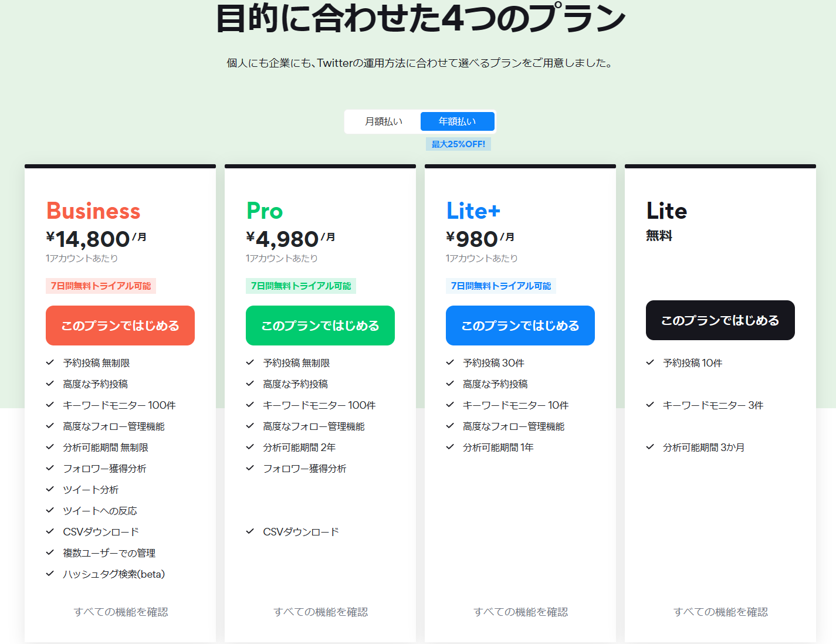Start the Lite+ plan
Viewport: 836px width, 644px height.
[520, 326]
